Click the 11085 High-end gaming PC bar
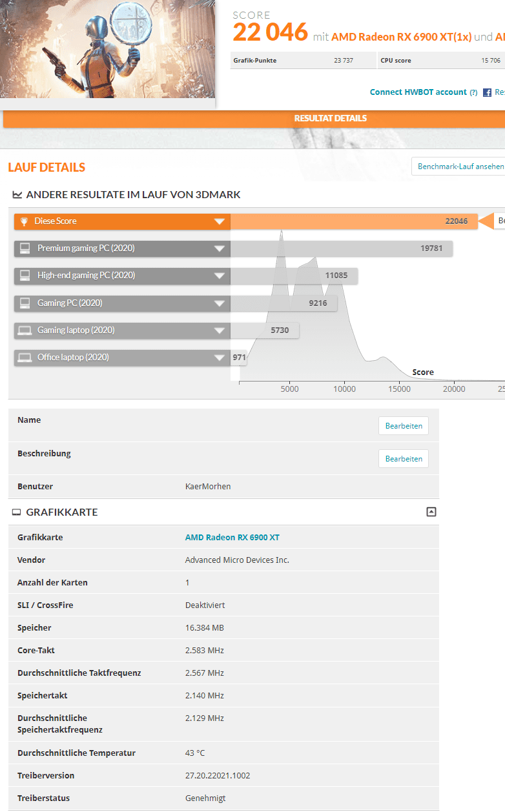505x812 pixels. 294,276
